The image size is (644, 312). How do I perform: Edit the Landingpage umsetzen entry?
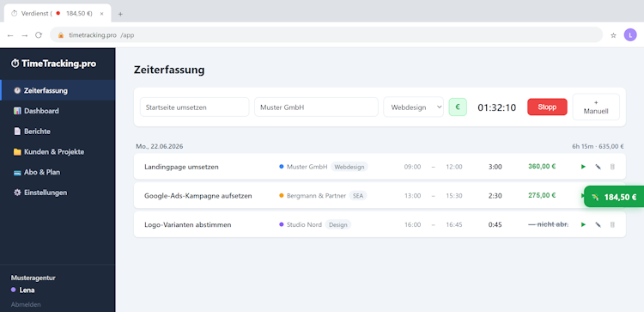pos(598,167)
